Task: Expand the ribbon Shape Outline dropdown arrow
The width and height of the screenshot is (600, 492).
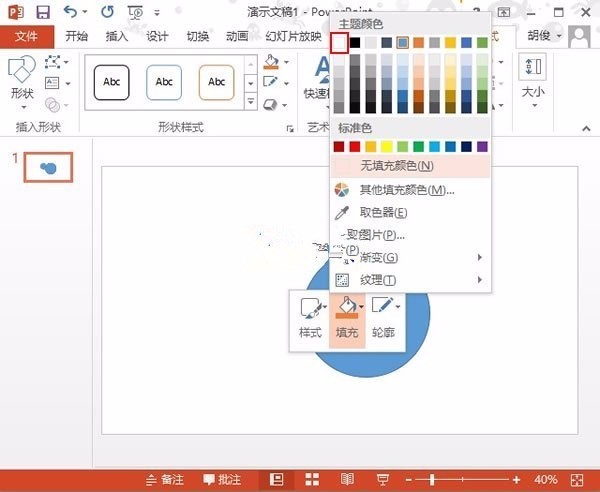Action: (x=286, y=83)
